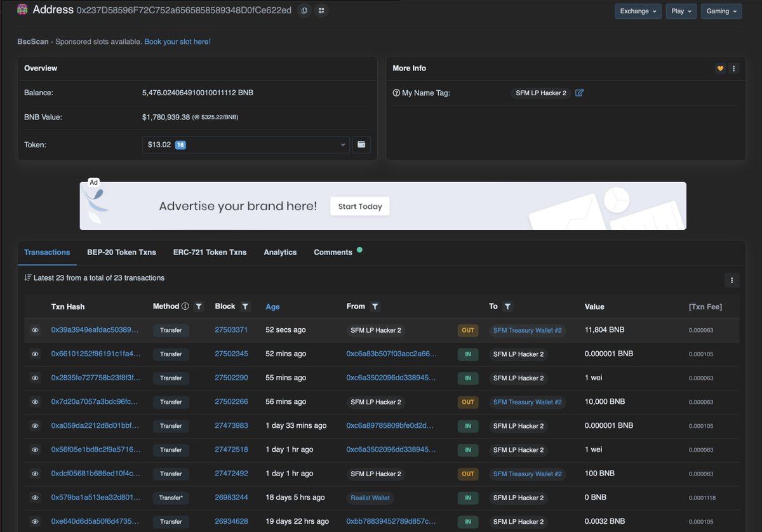Preview transaction 0x2835fe727758b23f8f3f with eye icon
Viewport: 762px width, 532px height.
pos(35,378)
